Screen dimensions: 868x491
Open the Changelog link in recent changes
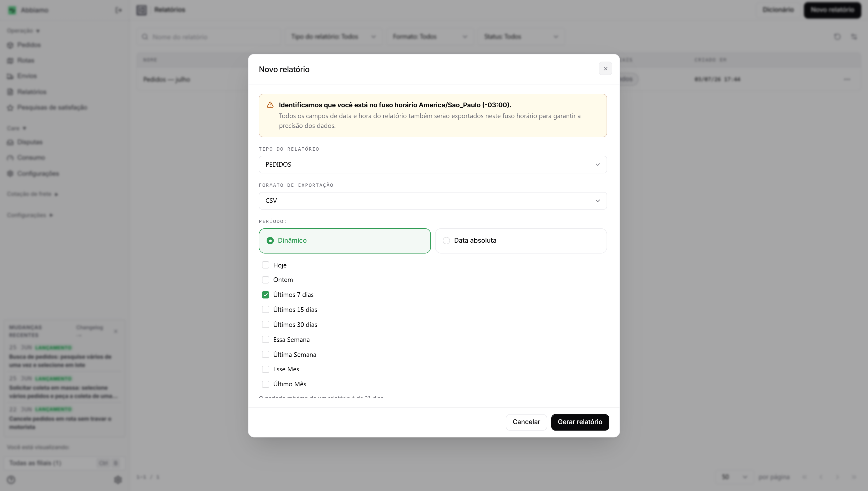point(90,331)
